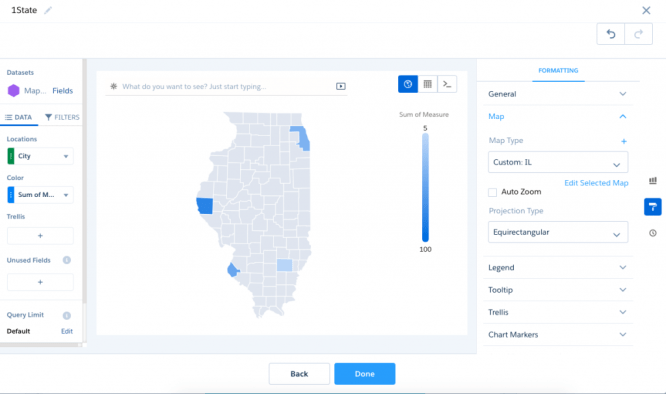Open the purple Map dataset icon

point(14,90)
